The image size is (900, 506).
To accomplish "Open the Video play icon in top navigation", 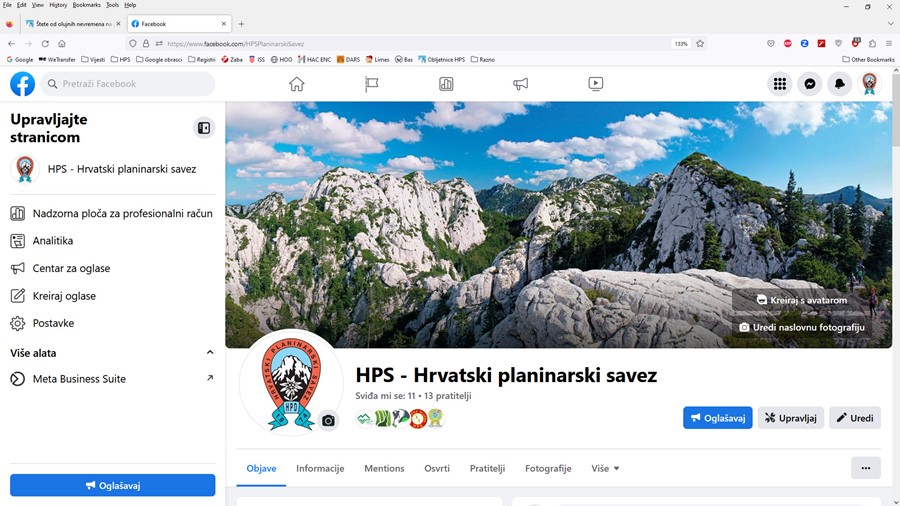I will pos(596,84).
